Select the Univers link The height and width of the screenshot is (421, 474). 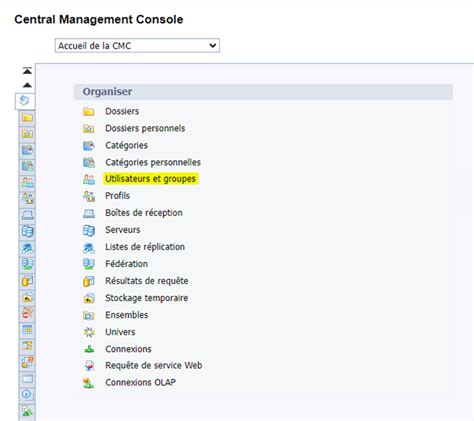pyautogui.click(x=120, y=332)
